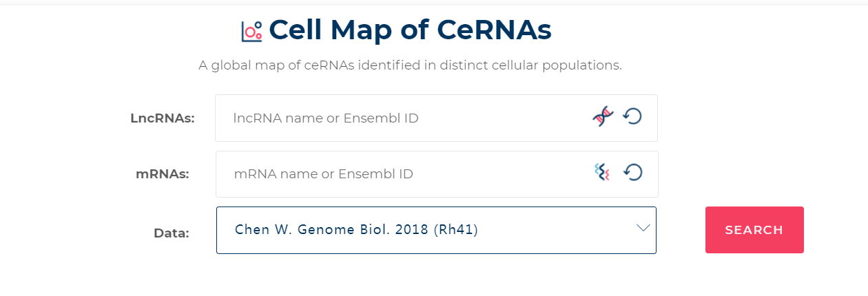Click the subtitle about global map of ceRNAs
Image resolution: width=868 pixels, height=296 pixels.
(410, 66)
